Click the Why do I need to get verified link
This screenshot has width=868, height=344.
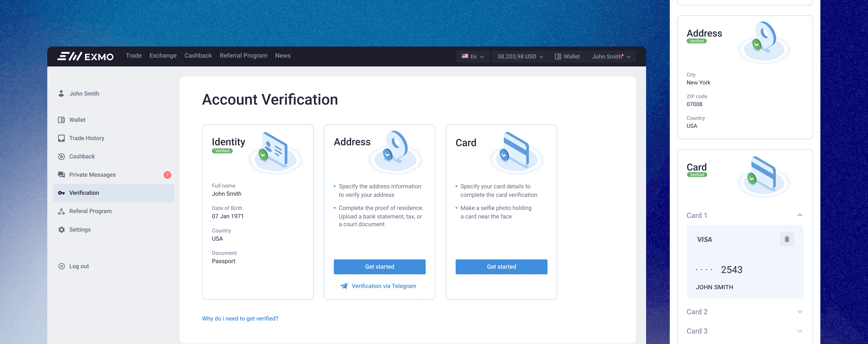(240, 318)
